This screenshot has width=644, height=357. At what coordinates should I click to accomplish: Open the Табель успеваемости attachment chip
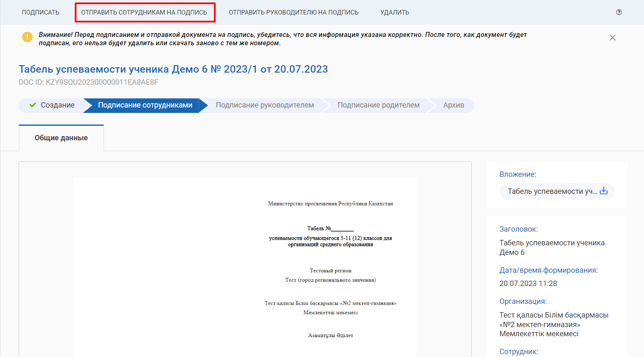[x=552, y=191]
